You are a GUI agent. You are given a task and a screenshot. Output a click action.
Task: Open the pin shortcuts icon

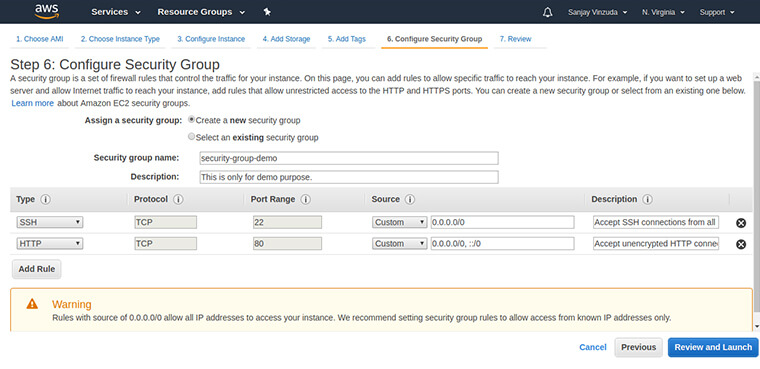click(x=267, y=12)
